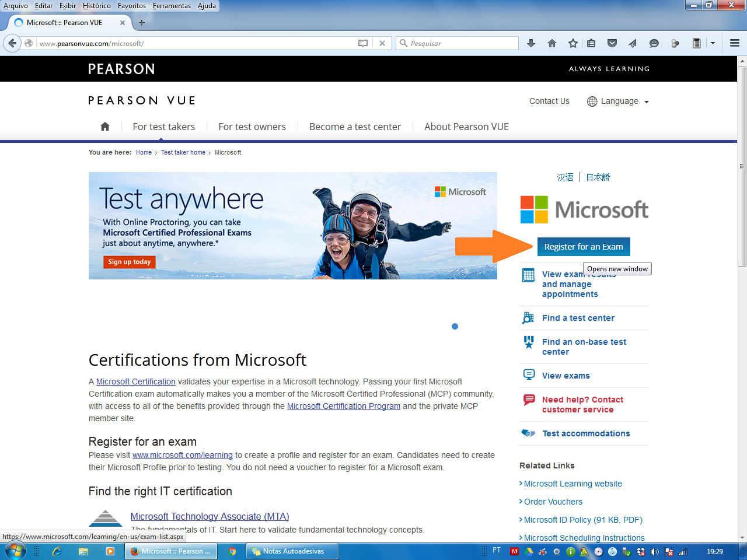Screen dimensions: 747x560
Task: Open the Histórico menu
Action: click(96, 6)
